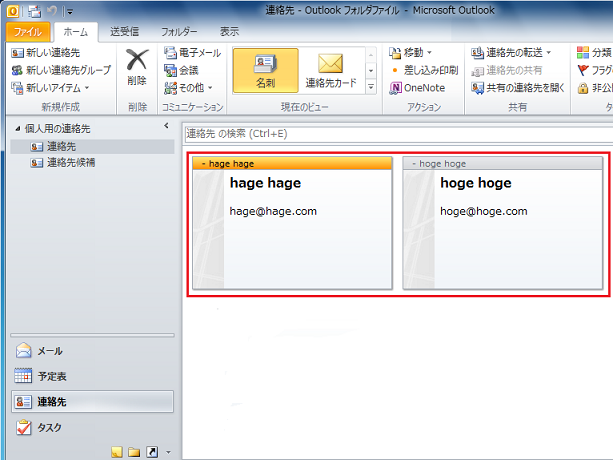Click the 連絡先の検索 search field
This screenshot has width=613, height=460.
398,134
